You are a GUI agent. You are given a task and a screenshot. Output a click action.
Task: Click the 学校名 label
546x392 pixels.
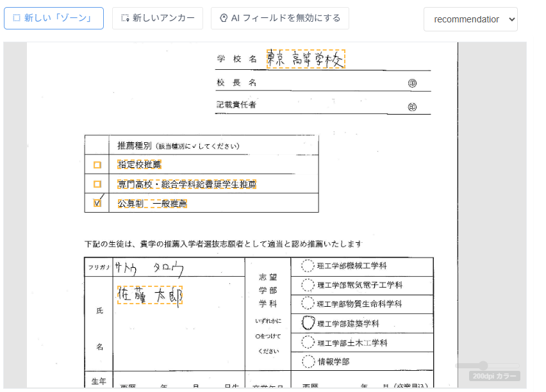pyautogui.click(x=236, y=59)
